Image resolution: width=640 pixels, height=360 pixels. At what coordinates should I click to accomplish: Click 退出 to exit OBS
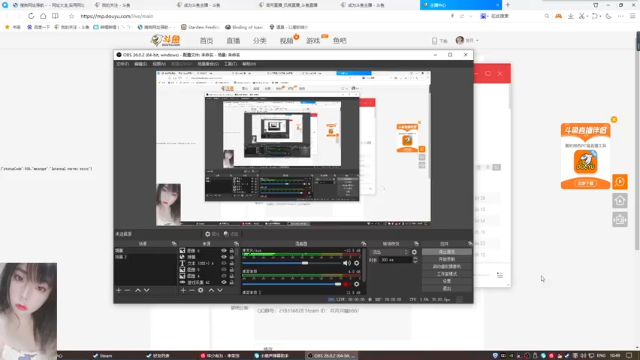click(447, 289)
